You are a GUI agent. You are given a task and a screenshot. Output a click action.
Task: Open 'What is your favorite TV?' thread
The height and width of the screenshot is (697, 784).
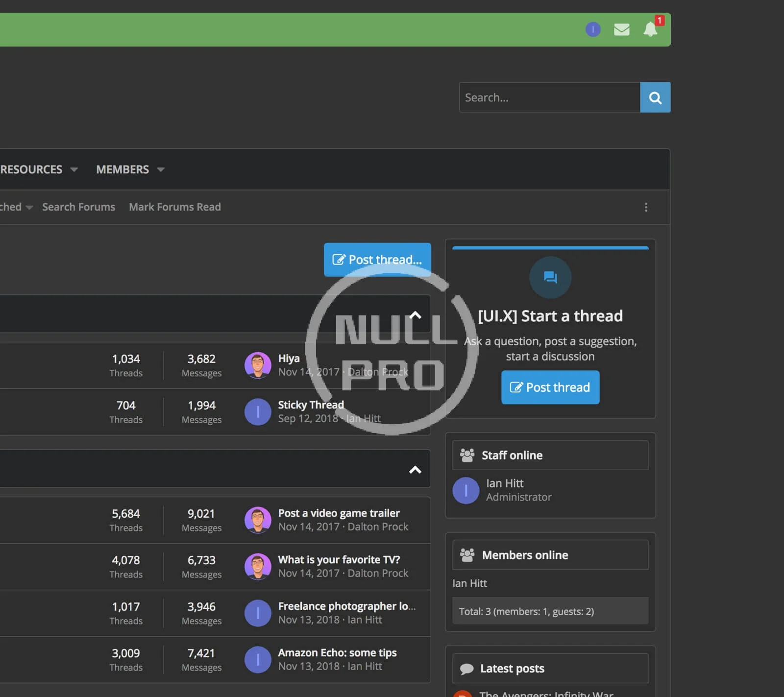339,559
